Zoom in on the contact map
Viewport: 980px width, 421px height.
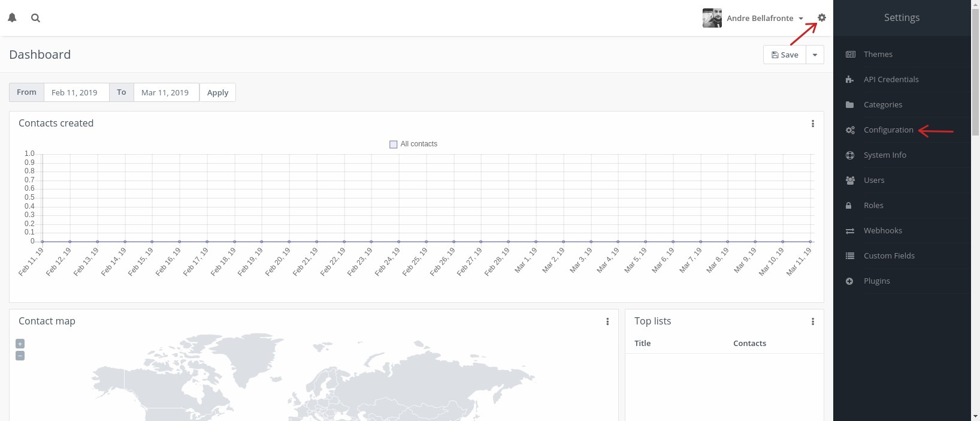20,344
